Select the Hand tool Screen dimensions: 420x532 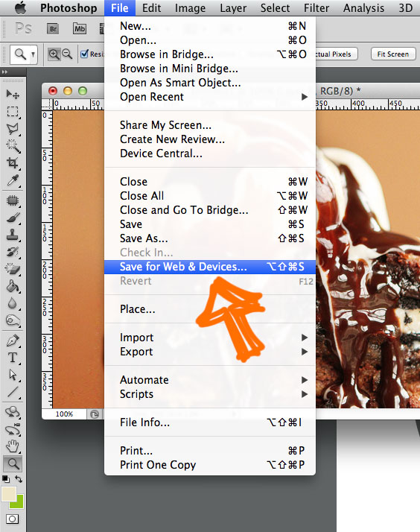(x=13, y=446)
